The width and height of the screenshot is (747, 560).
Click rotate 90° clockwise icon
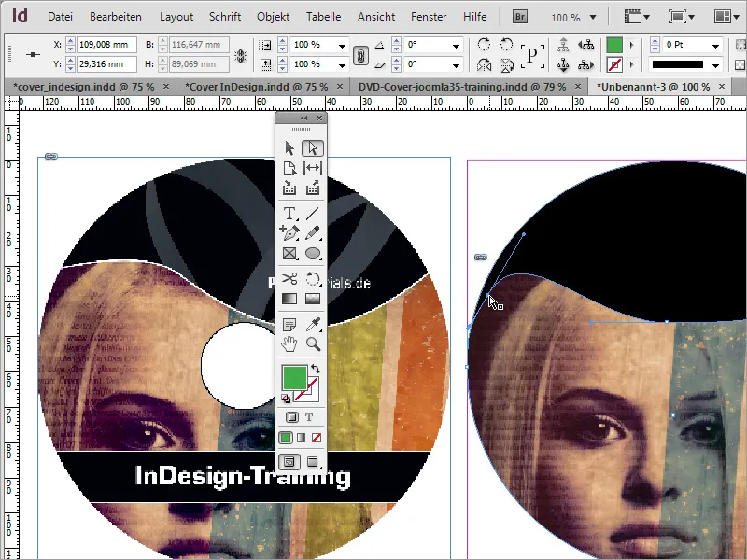484,45
